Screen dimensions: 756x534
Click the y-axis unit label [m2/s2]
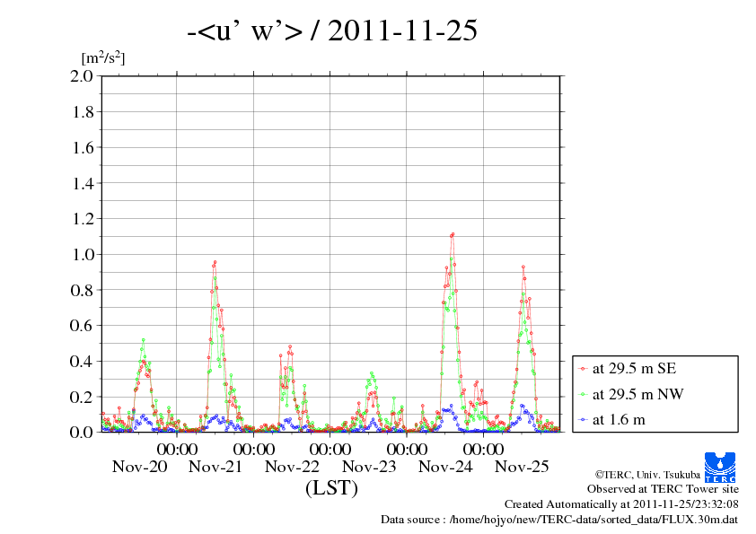(x=103, y=57)
